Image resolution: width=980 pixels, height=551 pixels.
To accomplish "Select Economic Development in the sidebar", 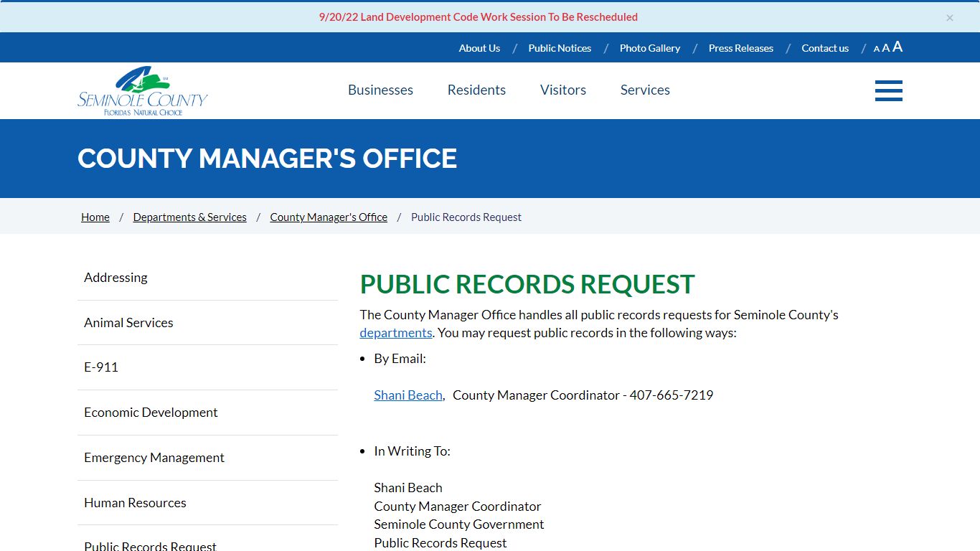I will click(207, 413).
